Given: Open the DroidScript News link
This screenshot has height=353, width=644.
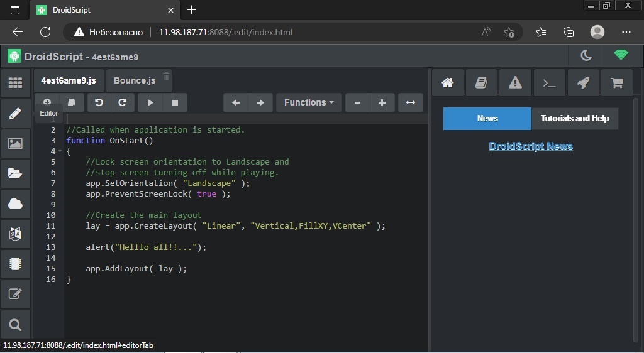Looking at the screenshot, I should point(531,146).
